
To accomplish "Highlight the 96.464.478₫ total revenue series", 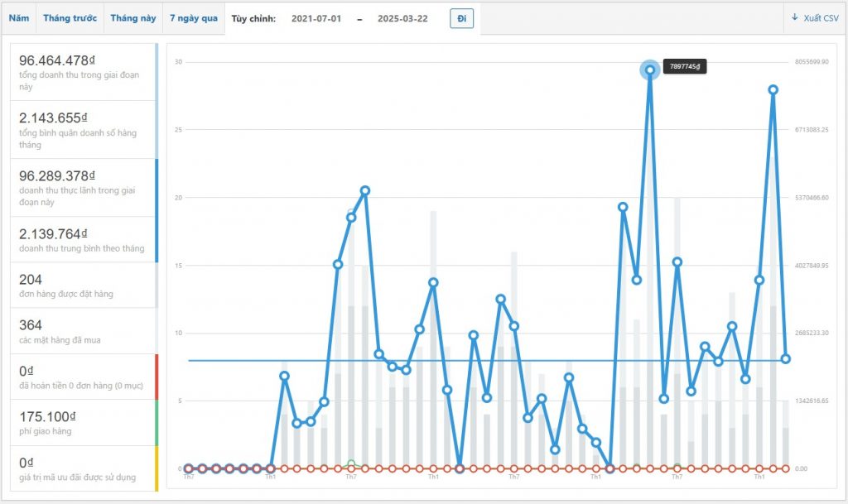I will tap(81, 72).
